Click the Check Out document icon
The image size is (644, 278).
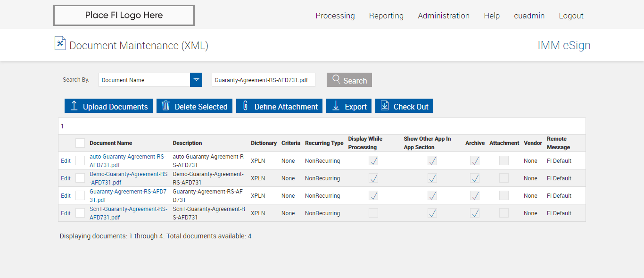[385, 106]
